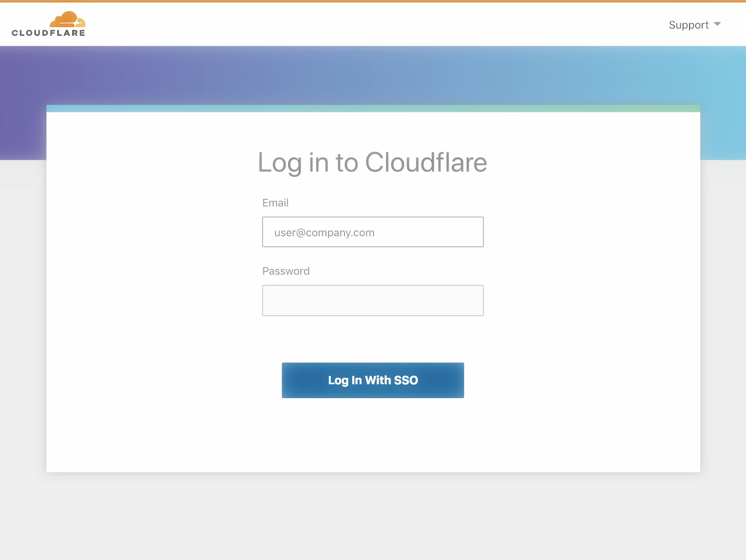
Task: Focus the Password input field
Action: [373, 300]
